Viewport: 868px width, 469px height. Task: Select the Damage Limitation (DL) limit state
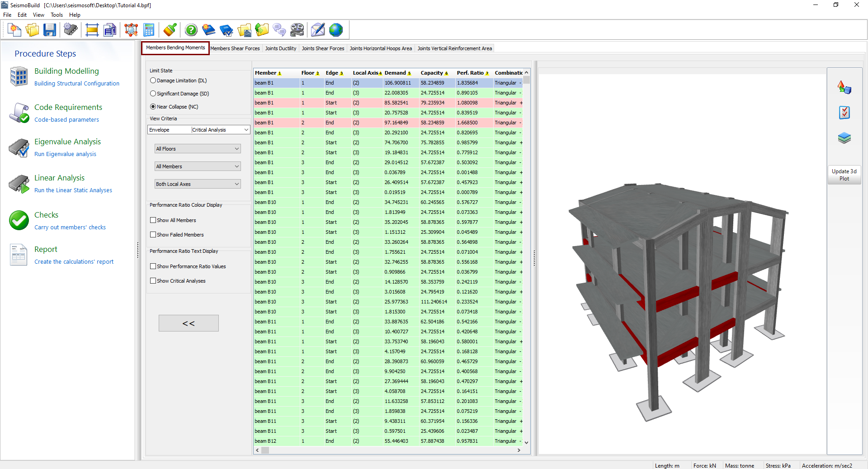[x=153, y=81]
